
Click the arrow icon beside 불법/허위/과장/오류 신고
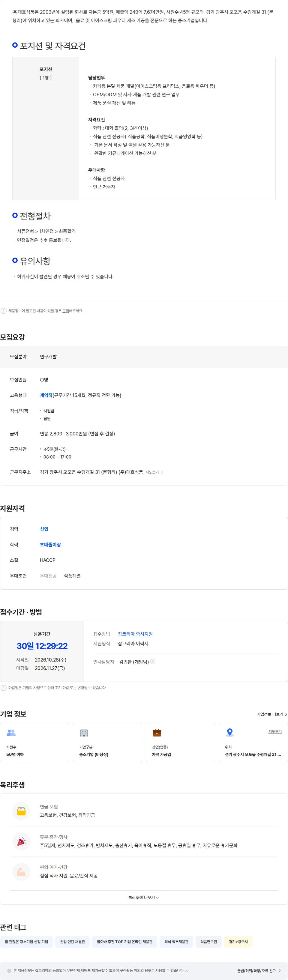[x=280, y=970]
